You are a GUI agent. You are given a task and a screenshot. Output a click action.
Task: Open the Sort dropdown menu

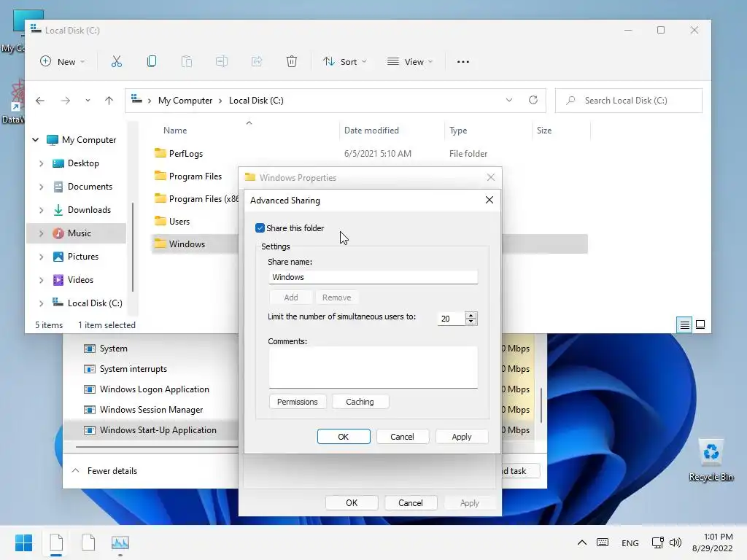[x=345, y=61]
